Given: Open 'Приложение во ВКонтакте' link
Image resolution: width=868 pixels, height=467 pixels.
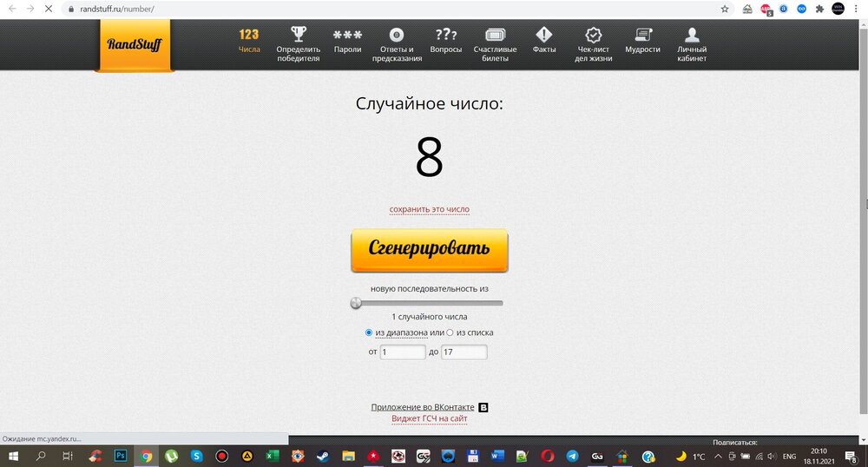Looking at the screenshot, I should point(423,407).
